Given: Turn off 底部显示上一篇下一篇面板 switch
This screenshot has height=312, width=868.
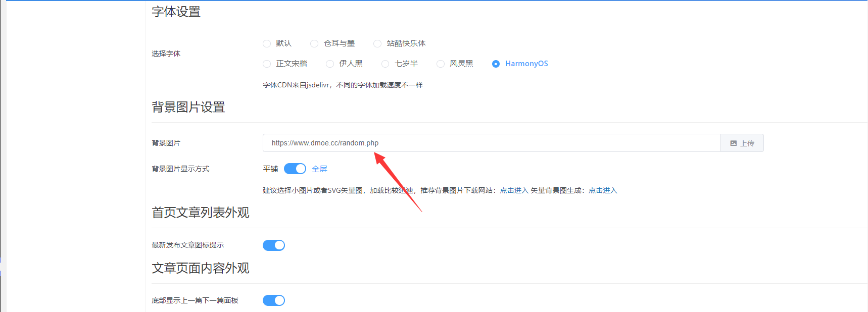Looking at the screenshot, I should click(274, 300).
